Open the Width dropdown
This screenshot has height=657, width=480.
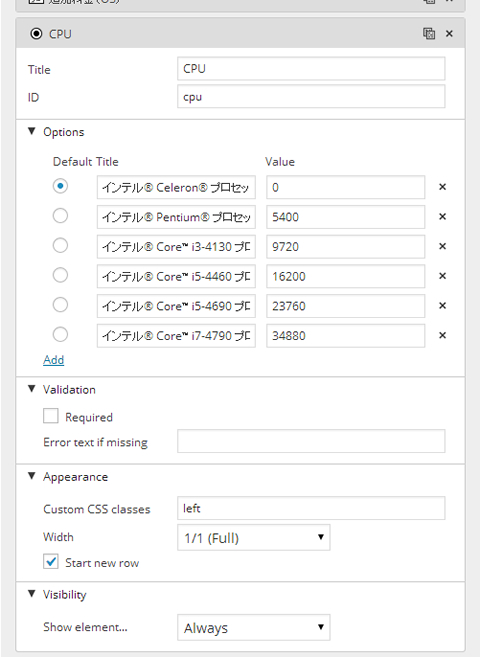(254, 538)
